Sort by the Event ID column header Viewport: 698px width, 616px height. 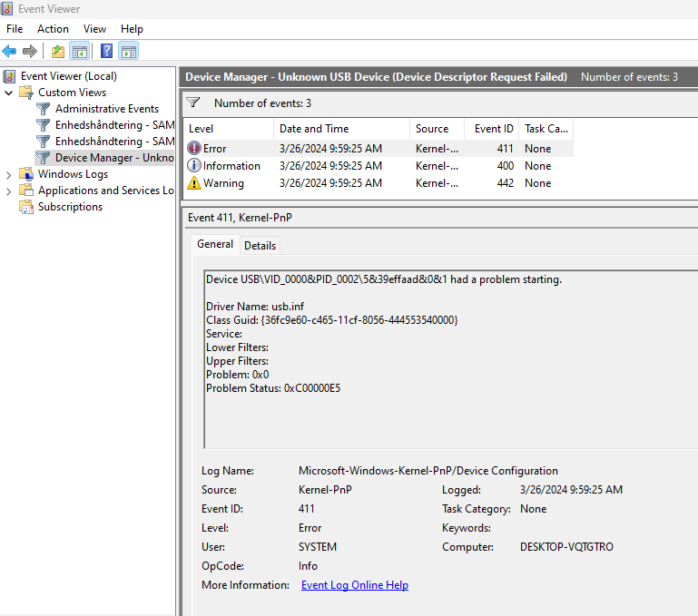(491, 129)
